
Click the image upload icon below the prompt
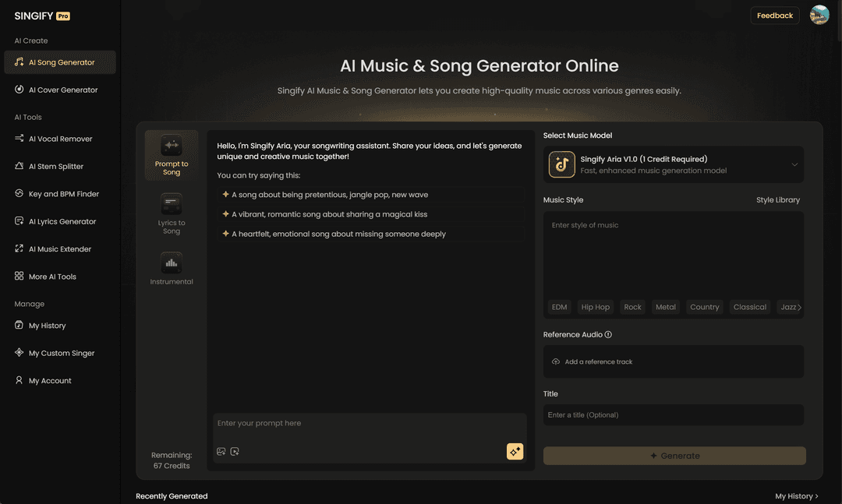[x=221, y=451]
